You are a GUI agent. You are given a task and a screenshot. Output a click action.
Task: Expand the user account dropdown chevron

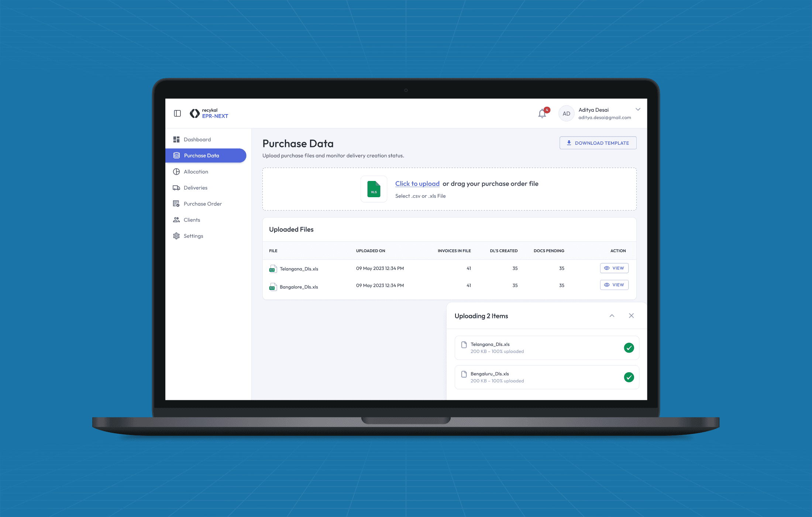point(638,109)
